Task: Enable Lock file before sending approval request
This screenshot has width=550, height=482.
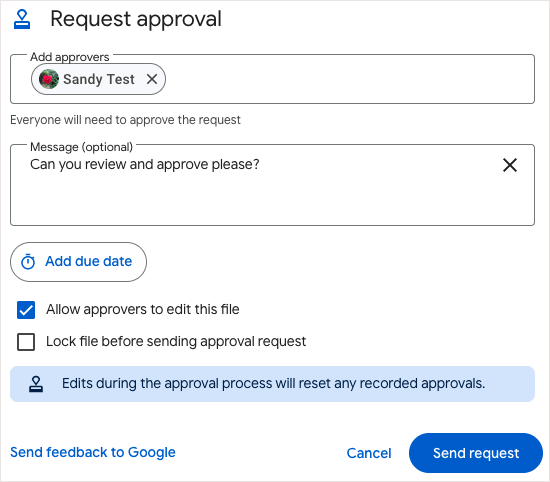Action: [26, 342]
